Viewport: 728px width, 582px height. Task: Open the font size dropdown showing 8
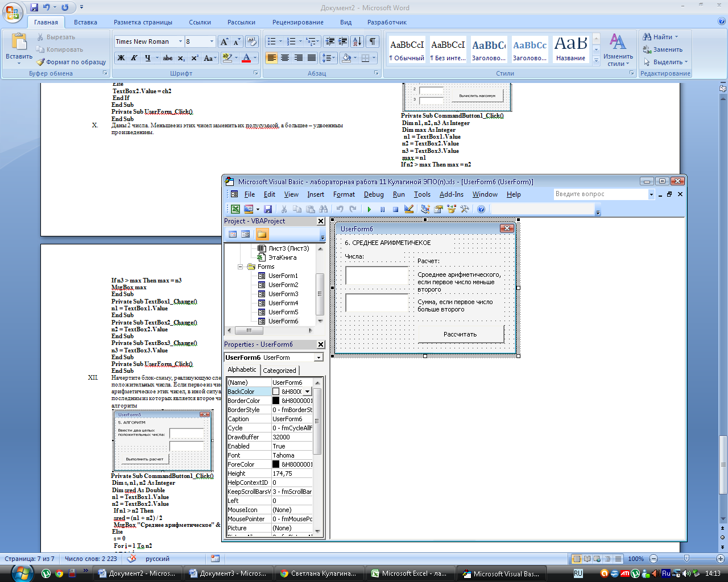(212, 41)
